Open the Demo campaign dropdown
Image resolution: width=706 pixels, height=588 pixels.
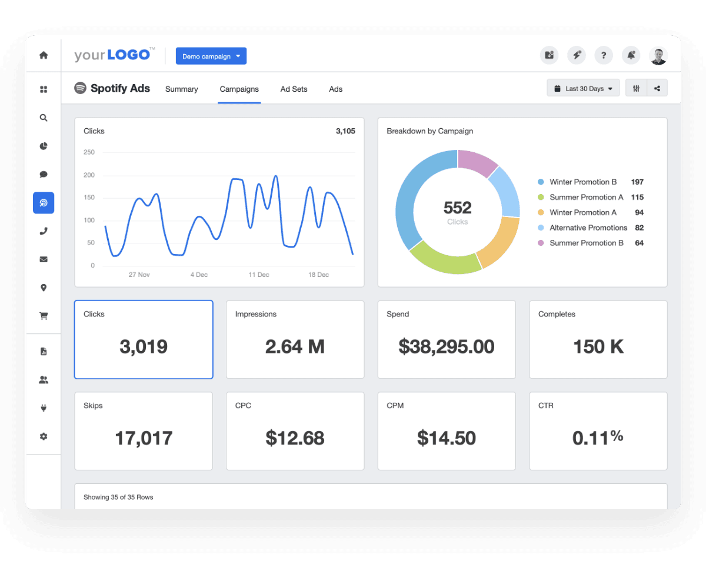[211, 56]
